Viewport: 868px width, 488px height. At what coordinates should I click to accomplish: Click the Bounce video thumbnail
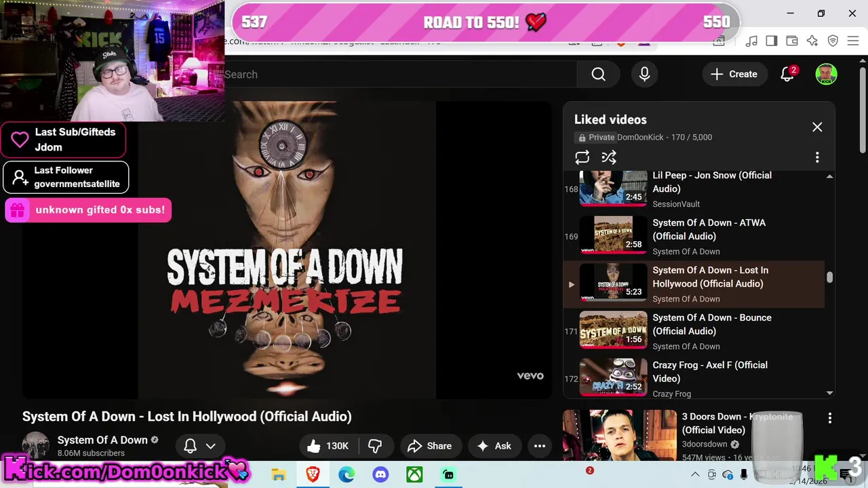[x=613, y=329]
